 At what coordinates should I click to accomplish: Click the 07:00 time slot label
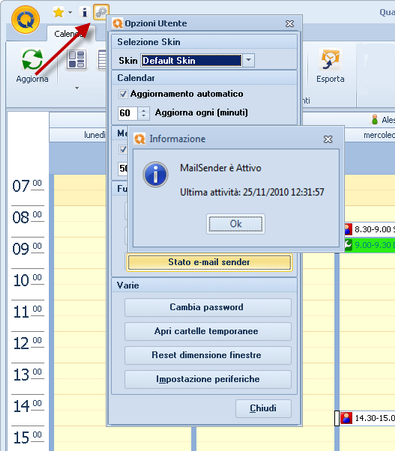click(27, 186)
